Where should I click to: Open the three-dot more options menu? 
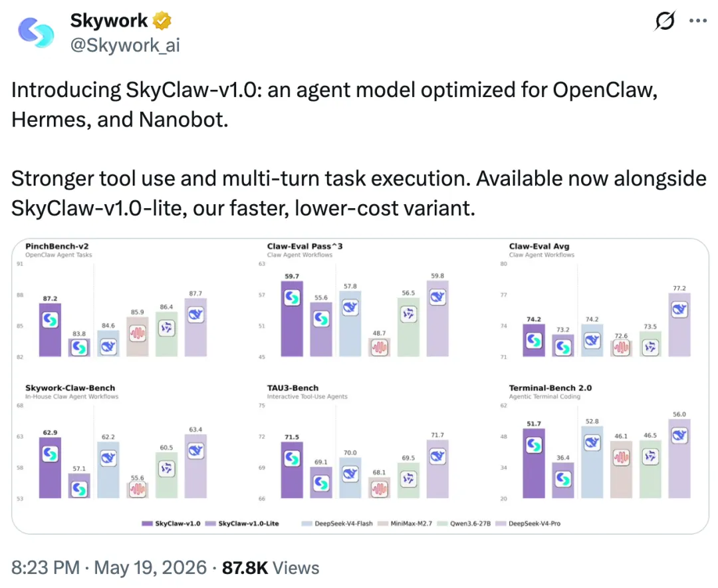698,21
